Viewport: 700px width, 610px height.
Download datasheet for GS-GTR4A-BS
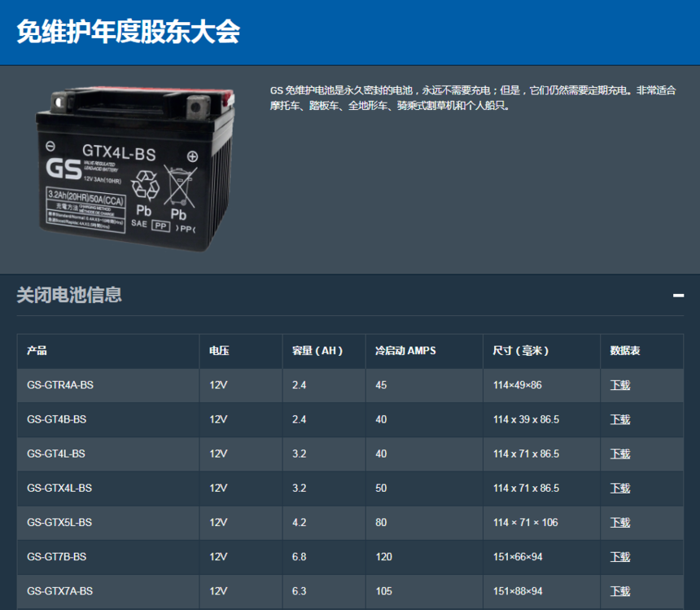tap(620, 385)
